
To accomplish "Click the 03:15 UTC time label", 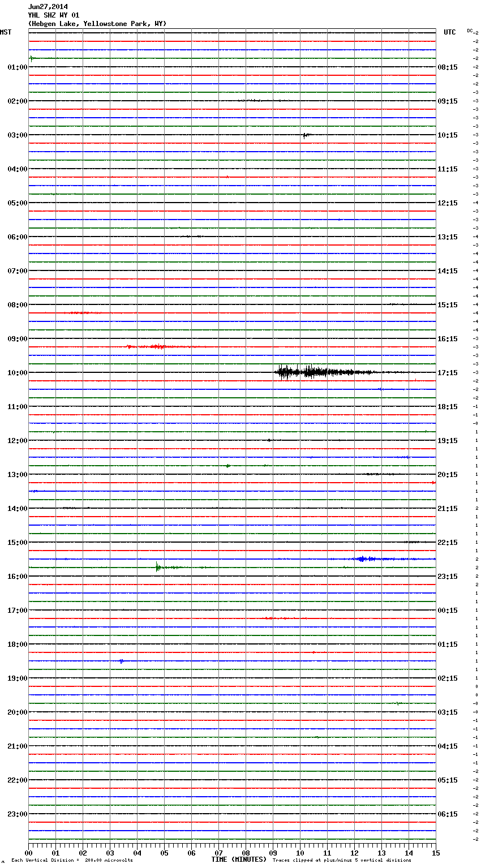I will point(448,712).
